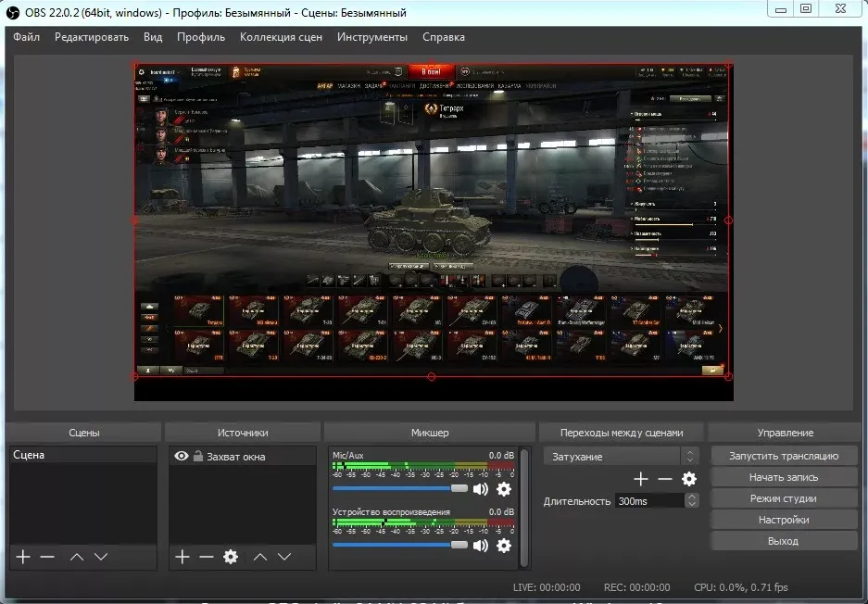Viewport: 868px width, 604px height.
Task: Open the Файл menu
Action: click(27, 37)
